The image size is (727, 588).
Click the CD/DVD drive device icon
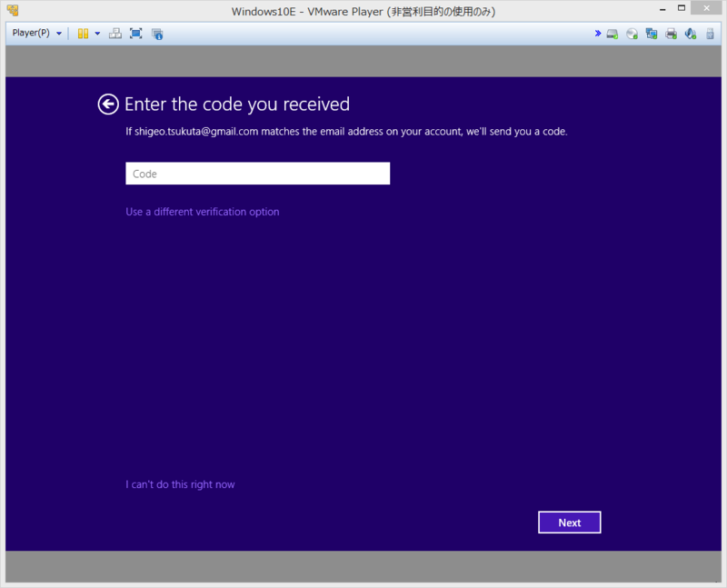632,34
